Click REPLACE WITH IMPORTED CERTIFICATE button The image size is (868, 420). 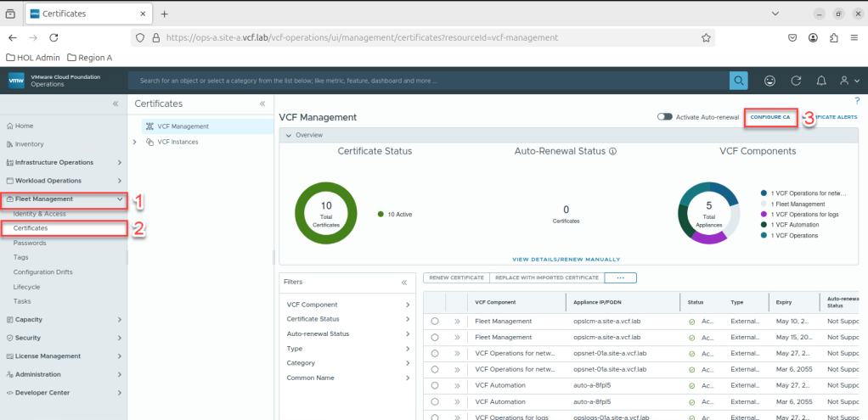547,277
